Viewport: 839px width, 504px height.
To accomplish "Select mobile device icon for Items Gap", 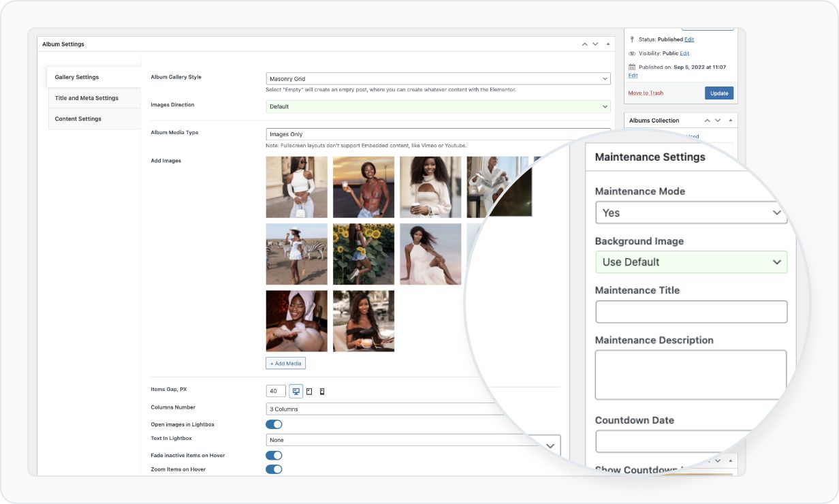I will 322,391.
